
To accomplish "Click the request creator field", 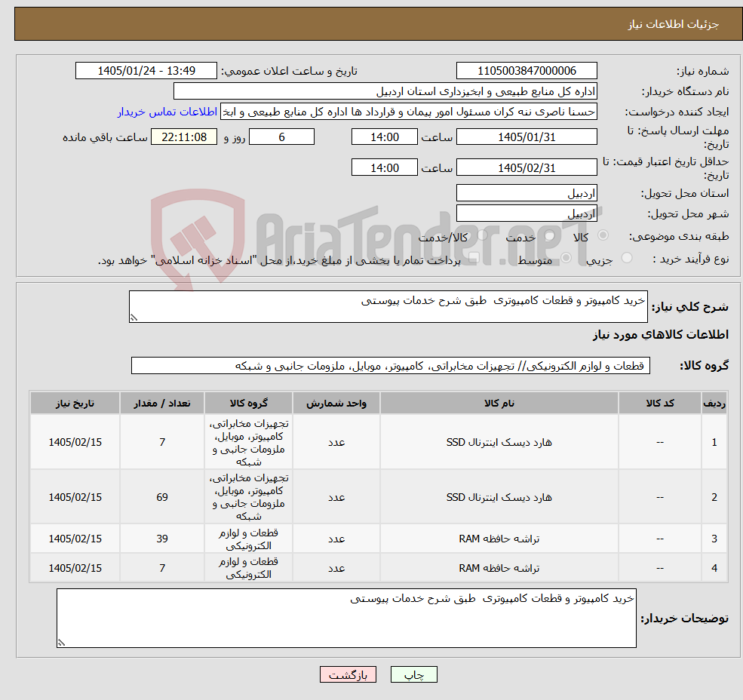I will click(408, 112).
